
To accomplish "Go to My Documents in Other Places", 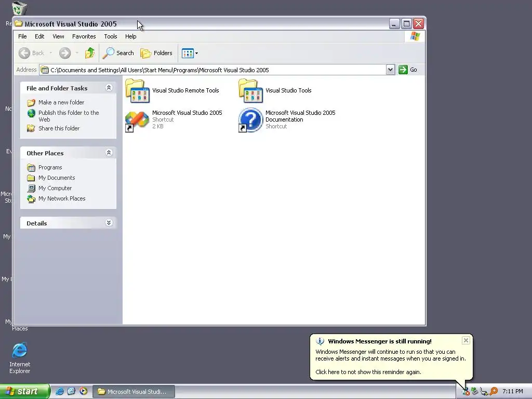I will tap(57, 178).
